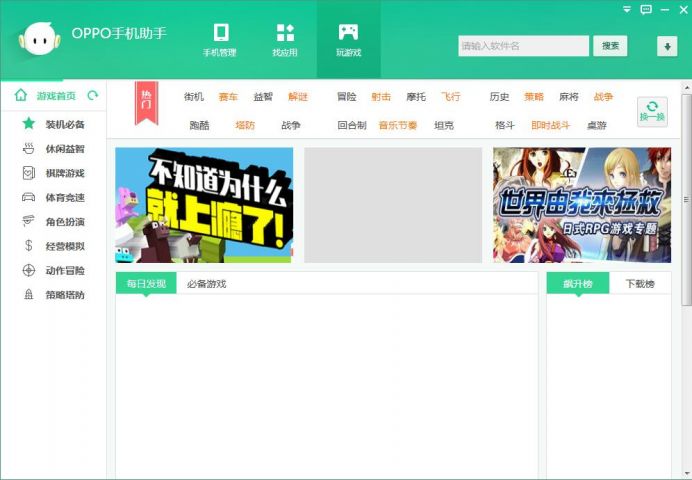Image resolution: width=692 pixels, height=480 pixels.
Task: Select the 飞行 category tag
Action: [x=450, y=97]
